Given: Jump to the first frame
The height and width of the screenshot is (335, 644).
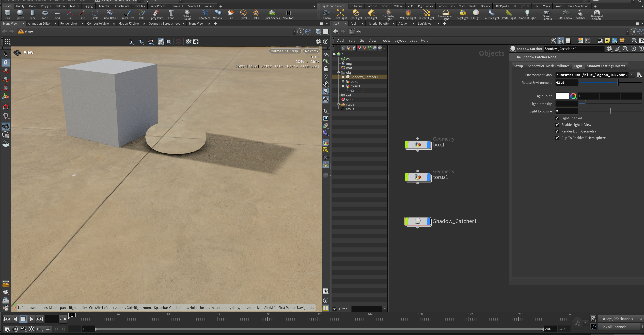Looking at the screenshot, I should (x=7, y=319).
